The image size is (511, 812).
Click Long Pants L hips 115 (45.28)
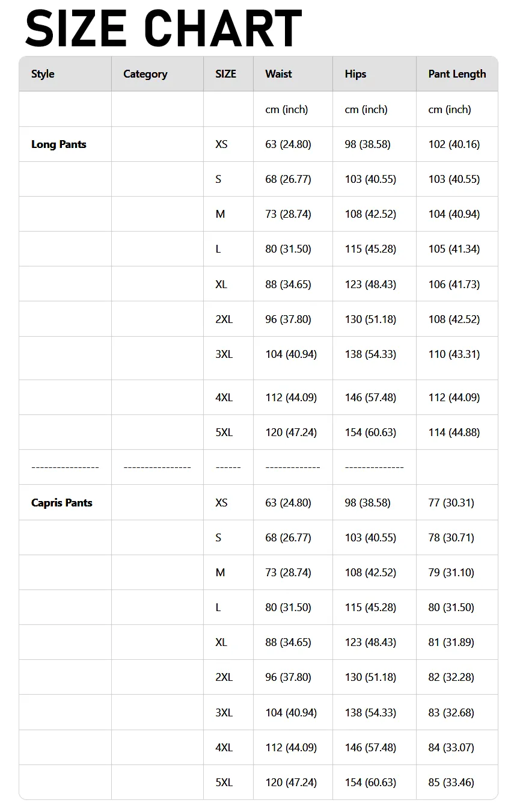370,249
